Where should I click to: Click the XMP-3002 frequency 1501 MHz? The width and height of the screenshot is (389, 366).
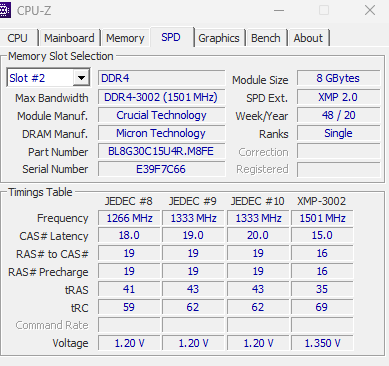coord(322,218)
